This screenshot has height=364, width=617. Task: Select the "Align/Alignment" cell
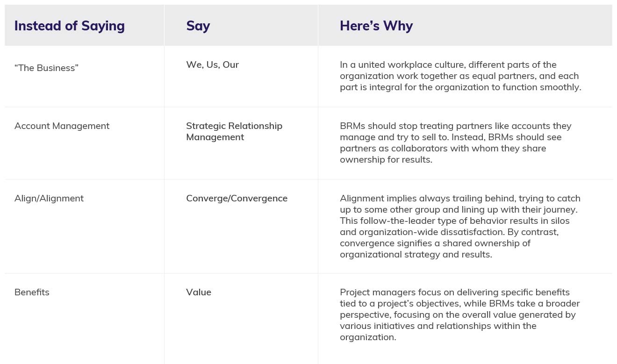(x=49, y=199)
